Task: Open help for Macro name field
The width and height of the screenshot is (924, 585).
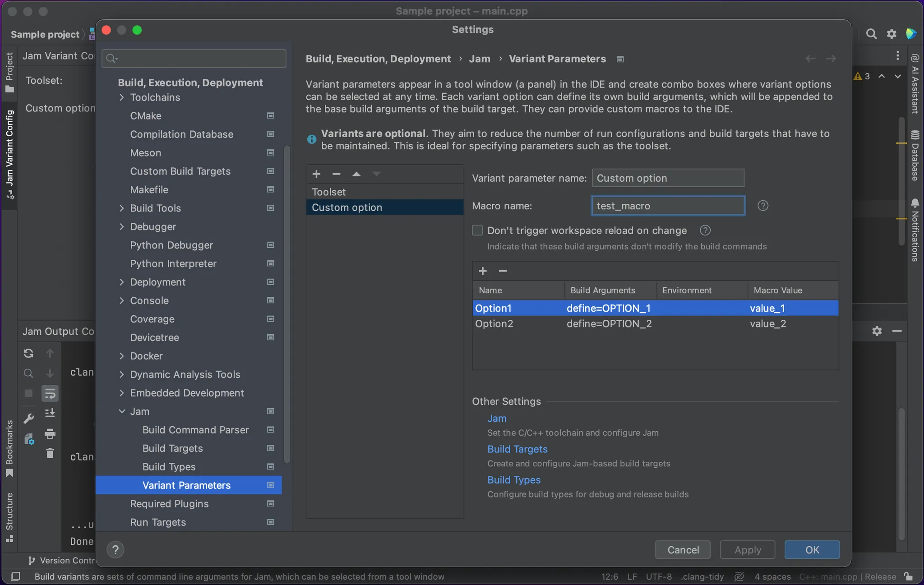Action: 763,206
